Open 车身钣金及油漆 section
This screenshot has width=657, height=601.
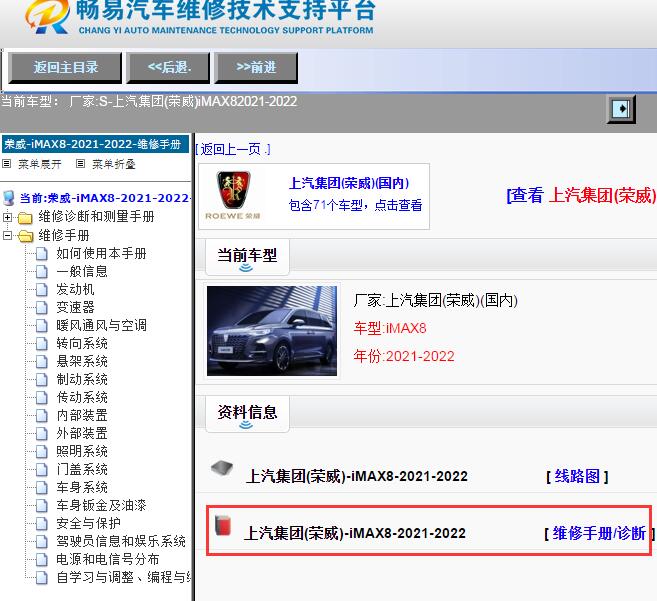pyautogui.click(x=101, y=505)
